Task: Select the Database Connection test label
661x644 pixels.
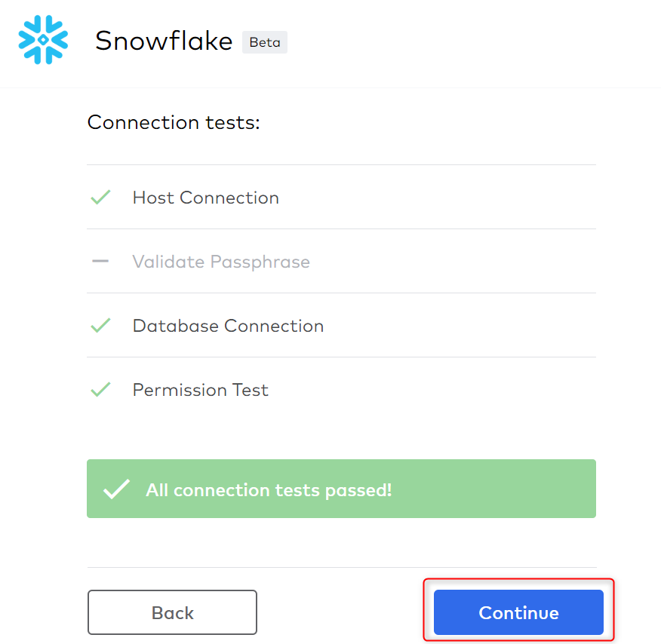Action: tap(228, 326)
